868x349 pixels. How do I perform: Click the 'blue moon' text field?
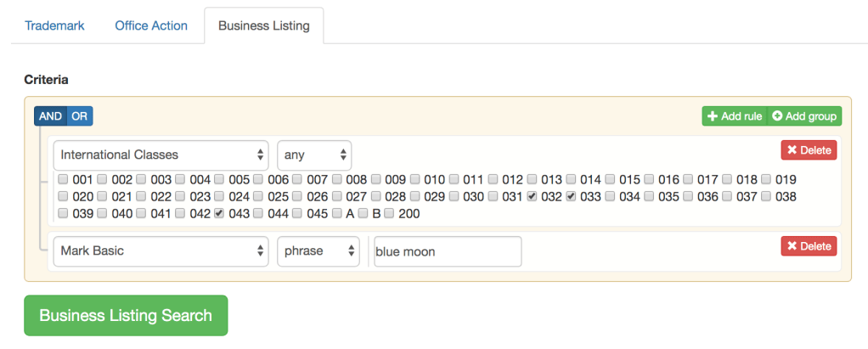click(448, 251)
